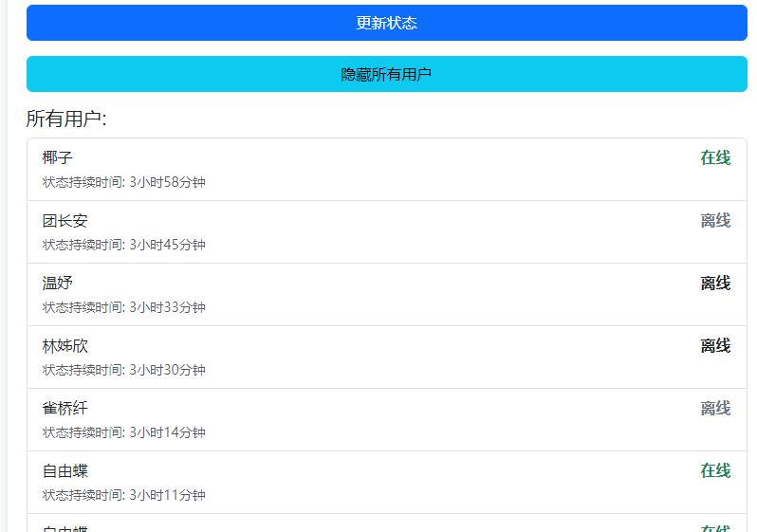Click duration text 3小时11分钟
The height and width of the screenshot is (532, 757).
(x=167, y=495)
